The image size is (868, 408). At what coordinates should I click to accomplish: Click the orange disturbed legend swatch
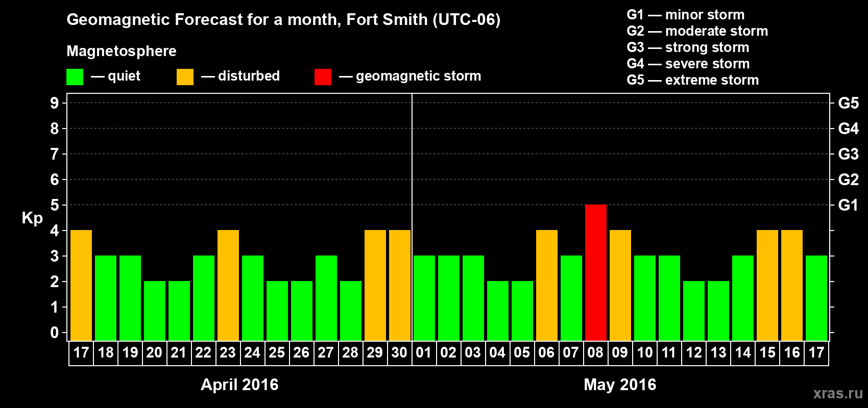click(185, 77)
